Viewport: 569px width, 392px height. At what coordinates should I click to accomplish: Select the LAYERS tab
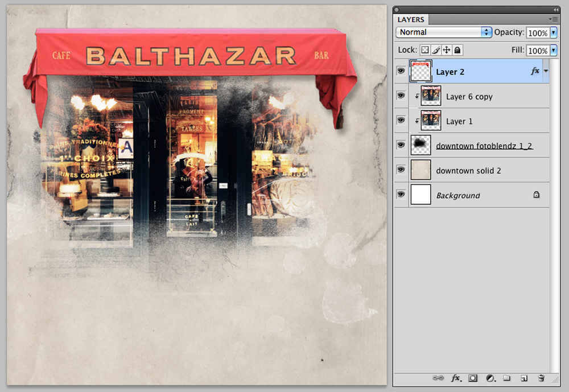pos(411,19)
